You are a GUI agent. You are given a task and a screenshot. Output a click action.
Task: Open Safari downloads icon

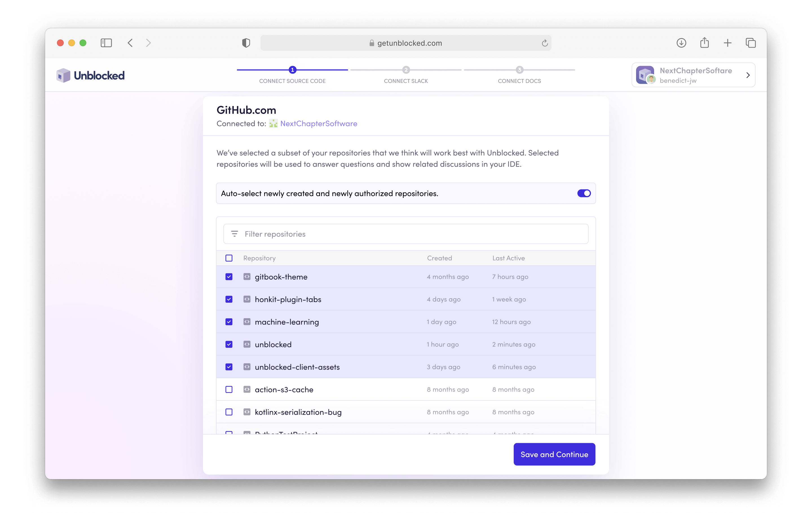tap(681, 43)
